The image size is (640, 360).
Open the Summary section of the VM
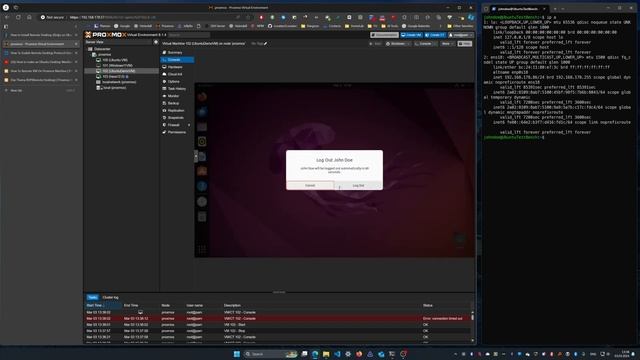[177, 53]
